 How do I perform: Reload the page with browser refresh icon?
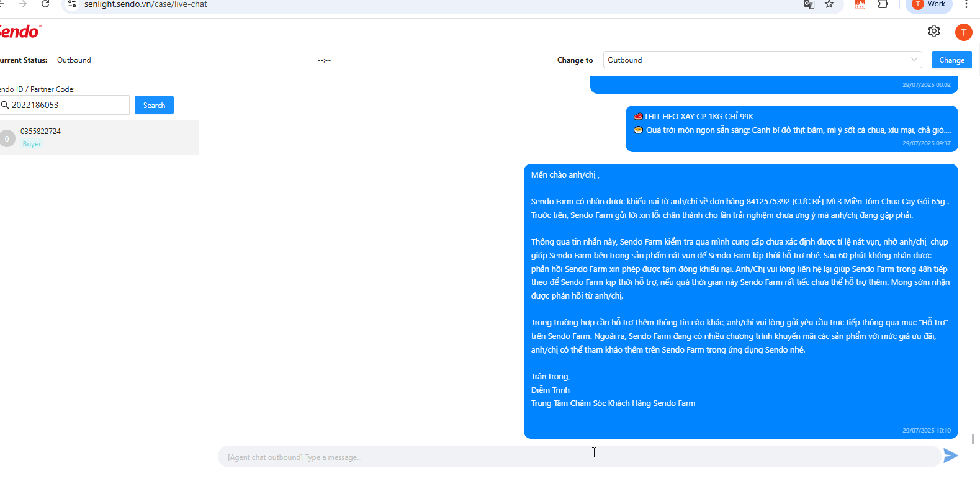click(45, 4)
